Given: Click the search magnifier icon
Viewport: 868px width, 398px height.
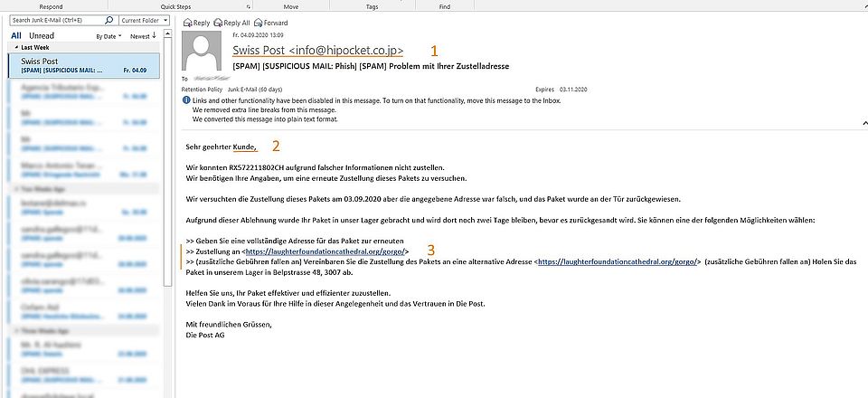Looking at the screenshot, I should tap(110, 19).
